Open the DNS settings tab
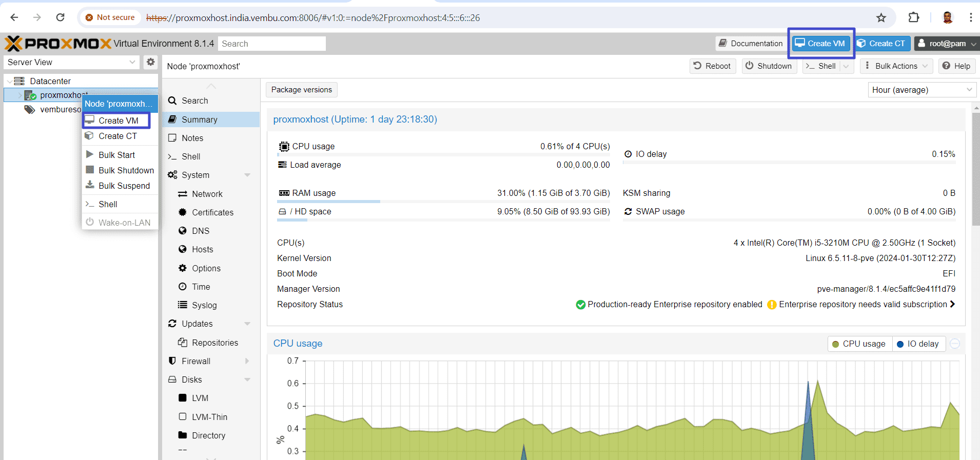The width and height of the screenshot is (980, 460). (211, 231)
